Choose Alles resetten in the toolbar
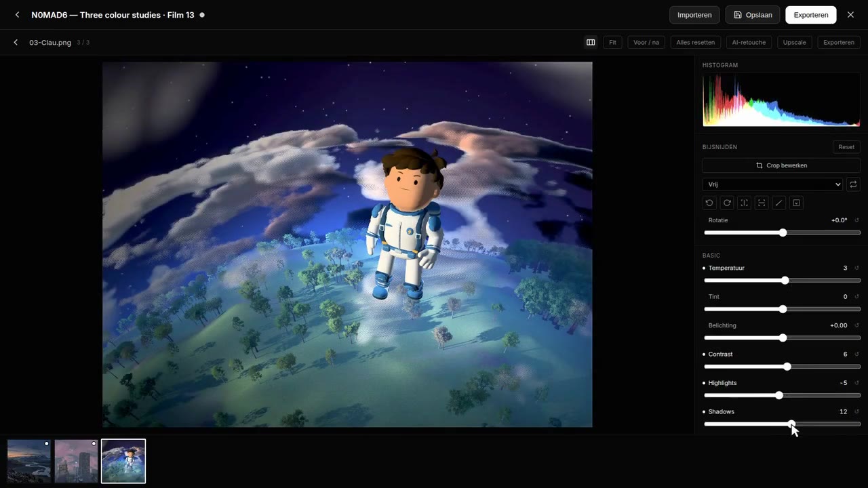 695,42
